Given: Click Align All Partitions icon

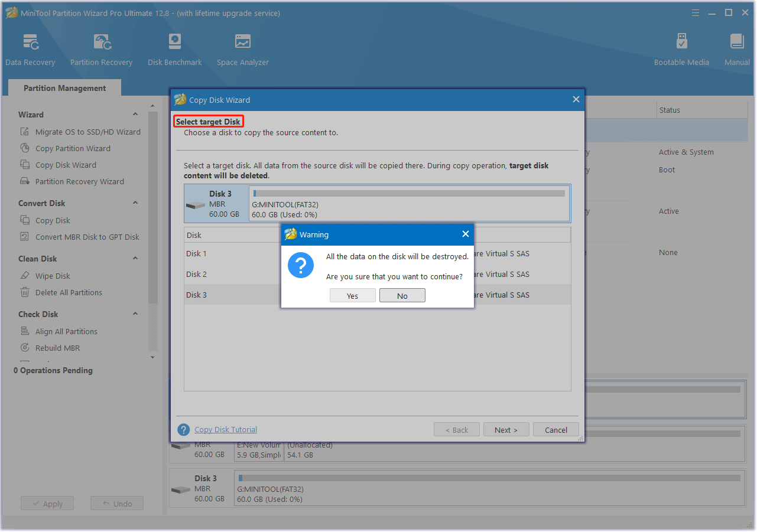Looking at the screenshot, I should [x=25, y=331].
